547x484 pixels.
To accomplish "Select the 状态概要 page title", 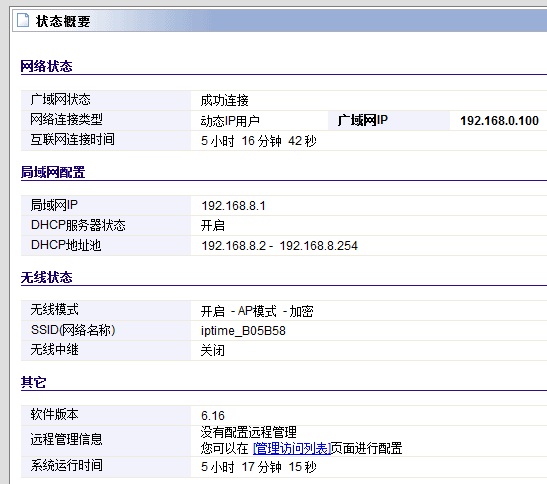I will (63, 21).
